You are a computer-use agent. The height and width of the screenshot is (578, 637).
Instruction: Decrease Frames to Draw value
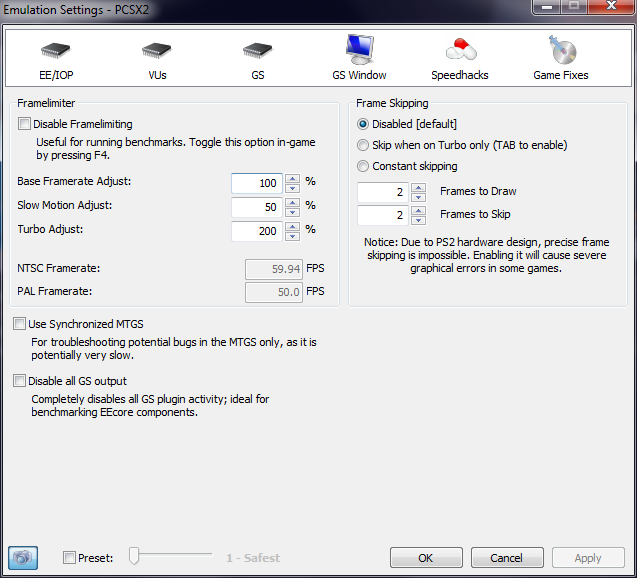(418, 197)
